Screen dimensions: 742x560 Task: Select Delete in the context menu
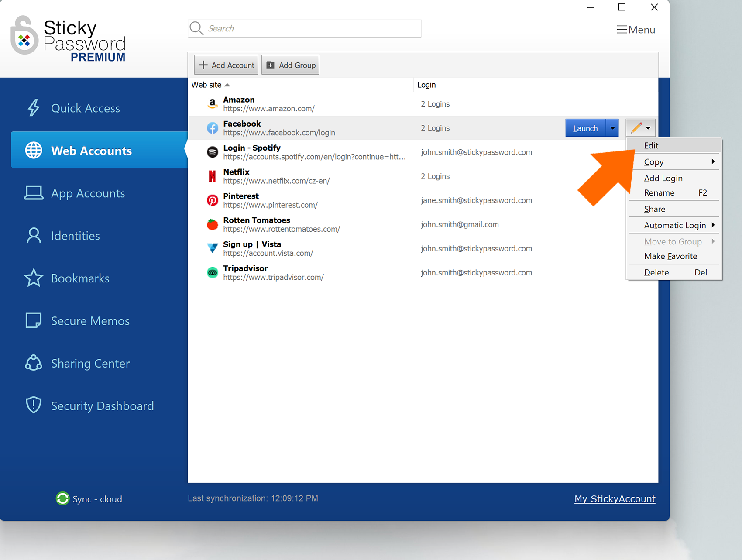tap(674, 272)
